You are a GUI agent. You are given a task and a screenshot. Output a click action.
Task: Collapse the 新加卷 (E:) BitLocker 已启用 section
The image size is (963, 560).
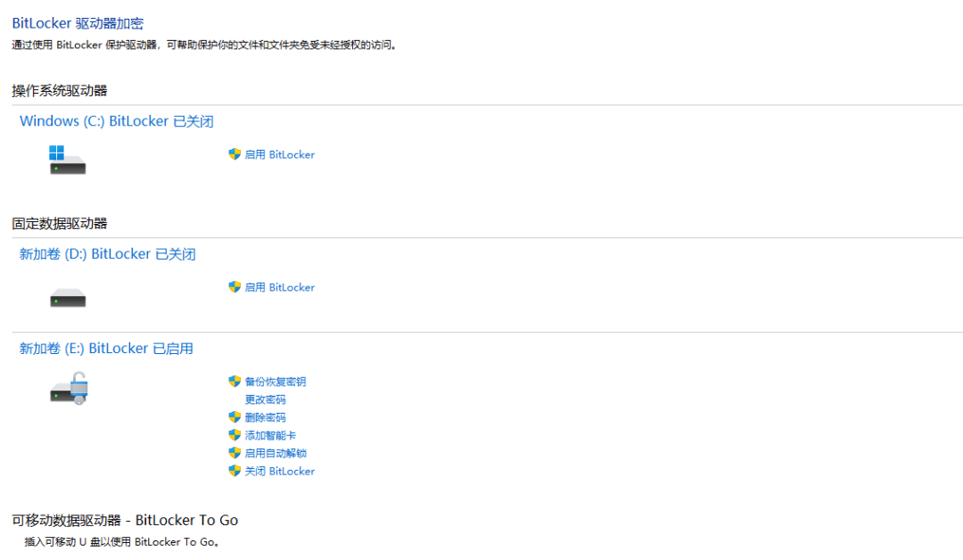click(x=105, y=349)
